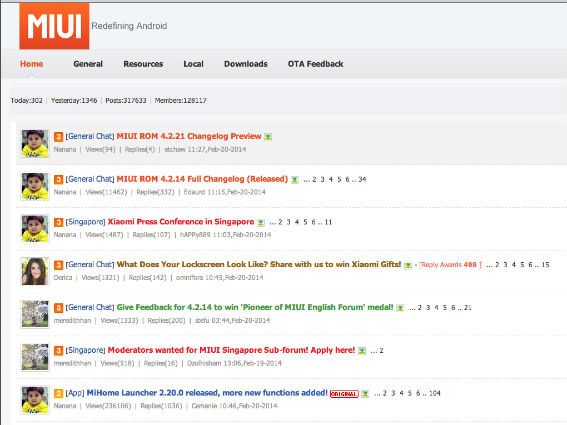567x425 pixels.
Task: Open Nanana avatar on 4.2.14 Full Changelog row
Action: point(35,186)
